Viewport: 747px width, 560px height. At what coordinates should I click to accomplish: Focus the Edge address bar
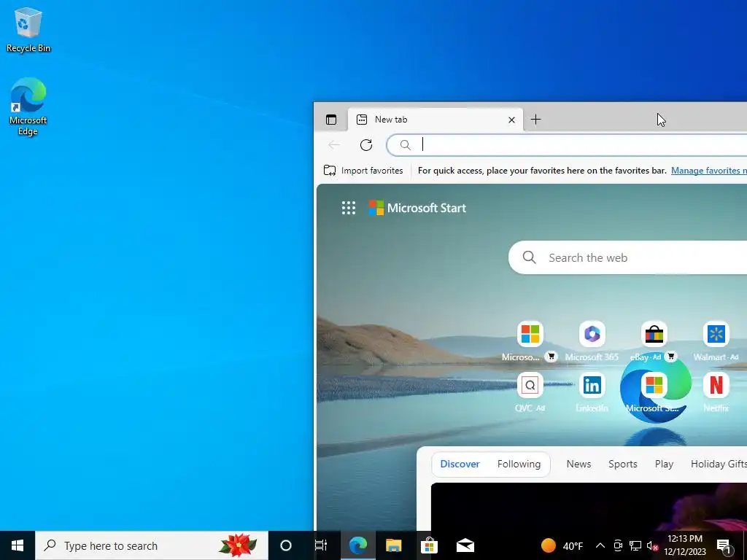(x=567, y=145)
